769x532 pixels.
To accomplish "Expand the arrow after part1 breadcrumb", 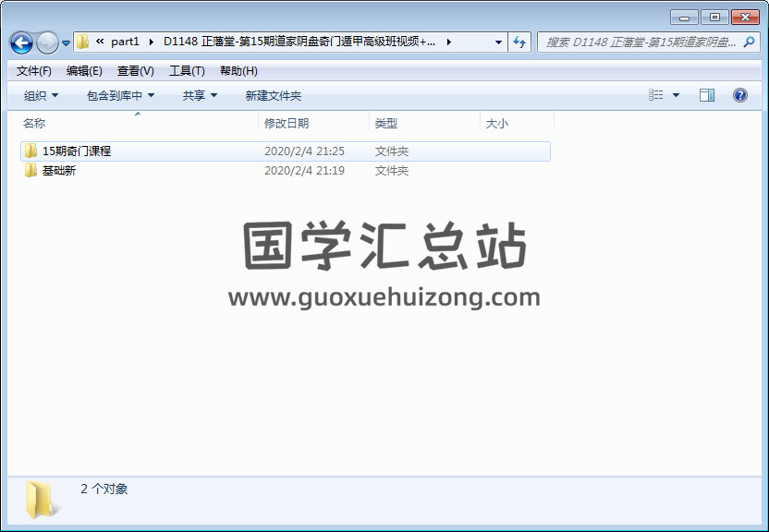I will [151, 42].
